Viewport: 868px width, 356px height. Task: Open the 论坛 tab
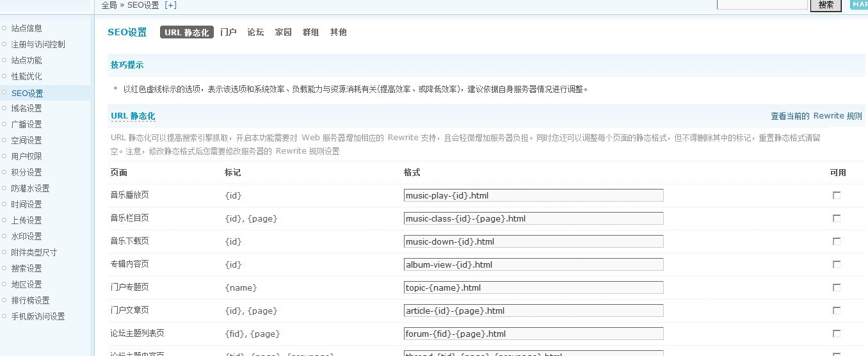point(255,32)
